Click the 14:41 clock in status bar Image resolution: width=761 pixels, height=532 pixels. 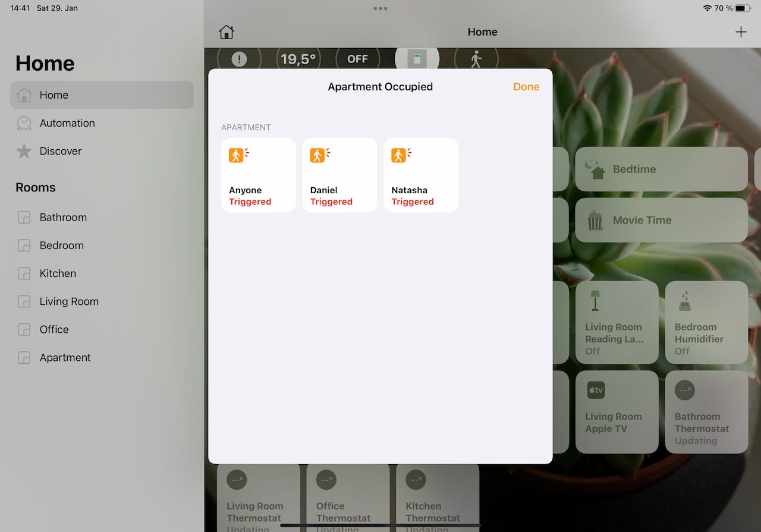pos(20,8)
